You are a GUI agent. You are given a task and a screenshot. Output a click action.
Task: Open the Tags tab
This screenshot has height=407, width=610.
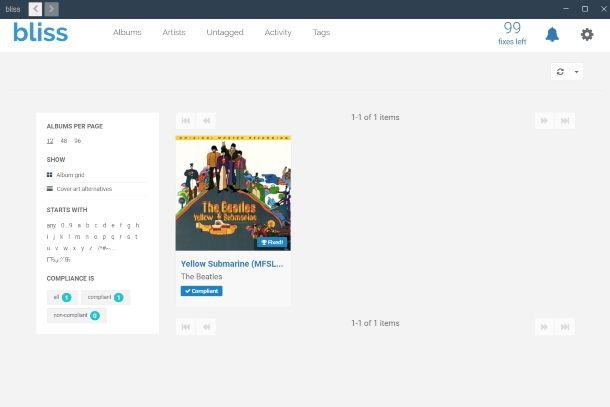click(321, 33)
